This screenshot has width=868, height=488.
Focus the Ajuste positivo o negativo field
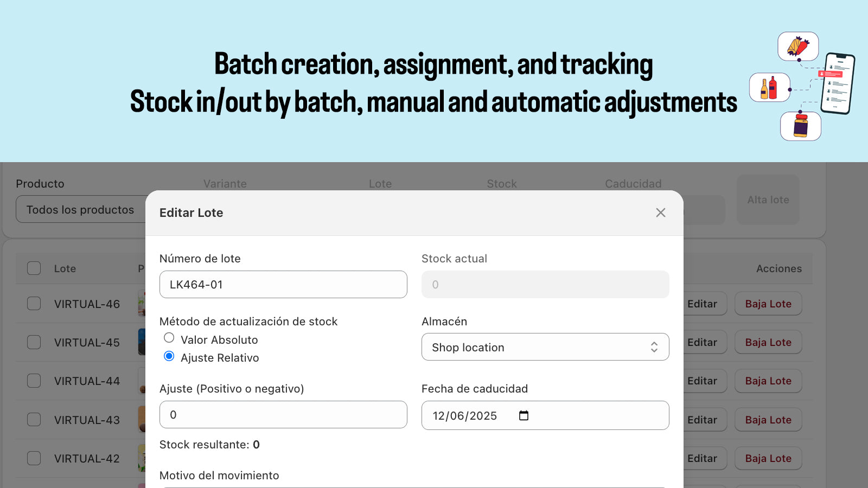tap(283, 415)
